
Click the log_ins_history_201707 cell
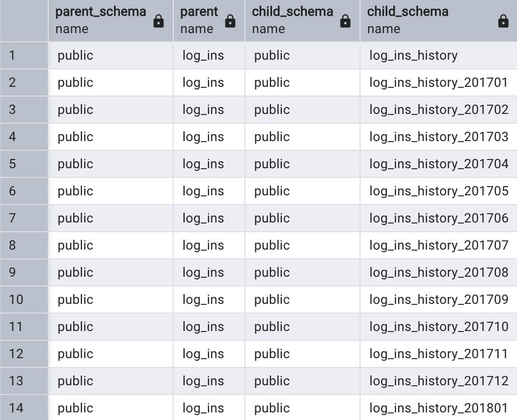[x=439, y=245]
